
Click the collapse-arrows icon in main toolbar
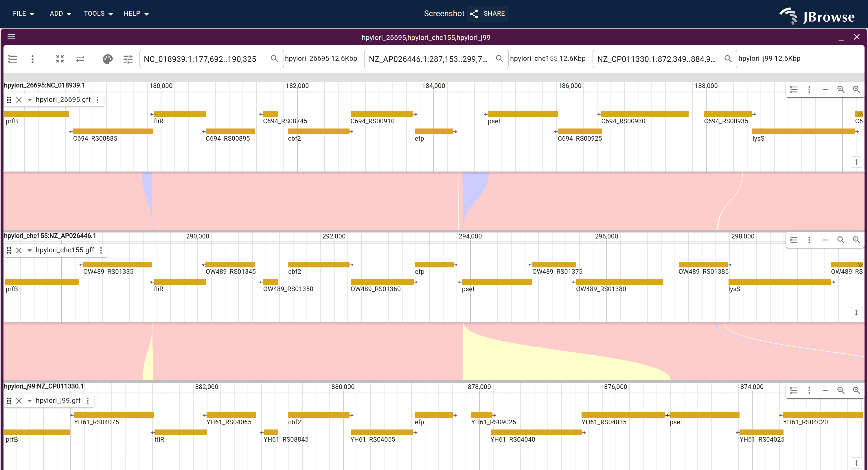[60, 59]
